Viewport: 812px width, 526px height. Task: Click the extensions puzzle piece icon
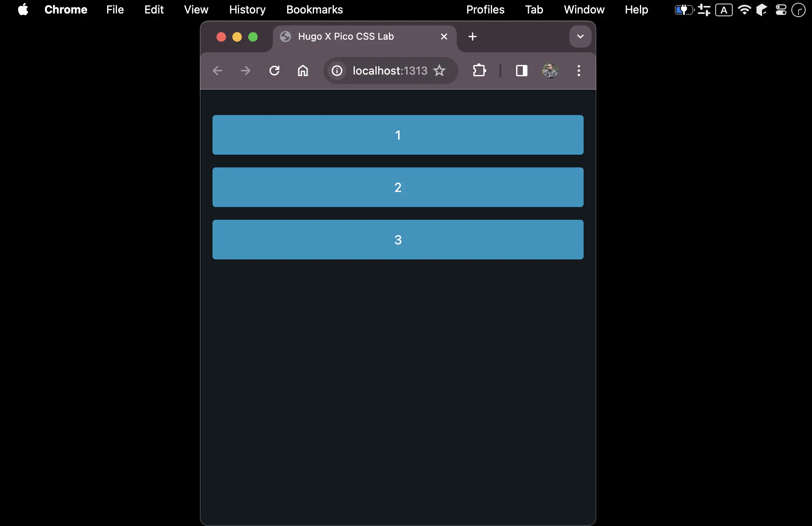tap(479, 71)
